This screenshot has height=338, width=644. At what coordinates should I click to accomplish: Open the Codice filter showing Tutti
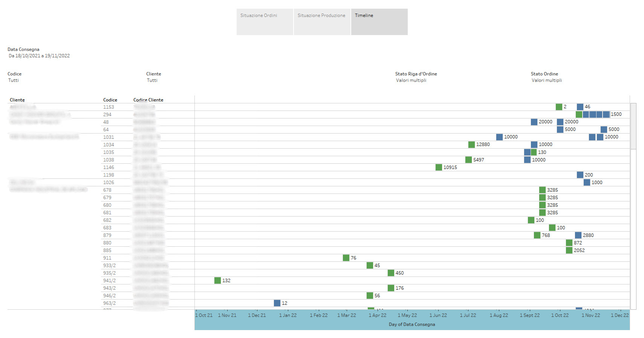14,80
